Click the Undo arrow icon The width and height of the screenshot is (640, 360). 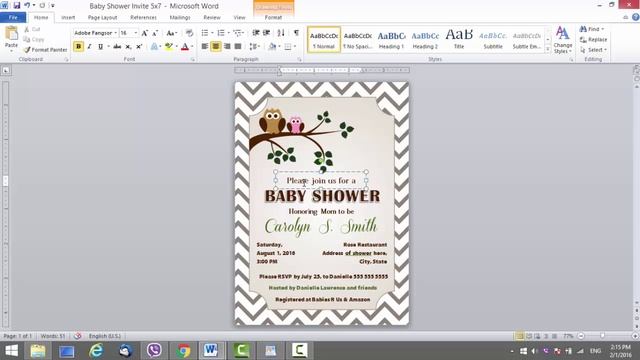pos(27,6)
